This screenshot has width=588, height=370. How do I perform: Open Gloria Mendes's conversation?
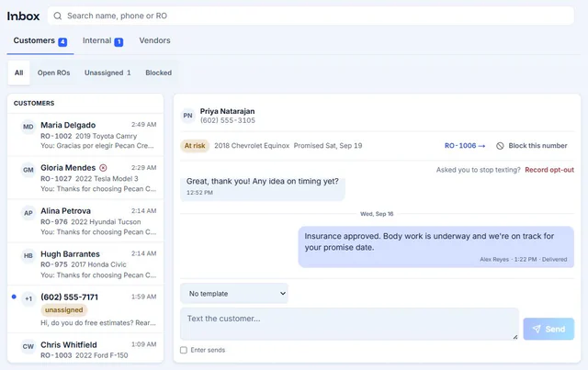click(85, 178)
